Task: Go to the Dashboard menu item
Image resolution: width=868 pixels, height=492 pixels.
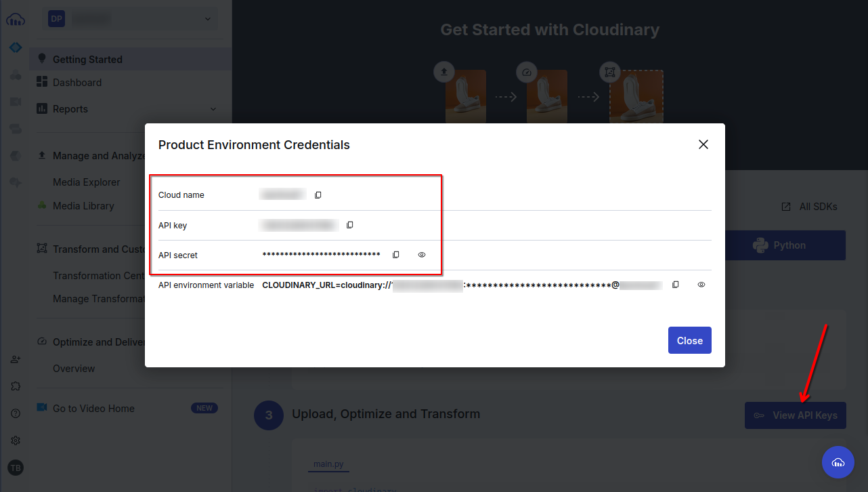Action: coord(77,83)
